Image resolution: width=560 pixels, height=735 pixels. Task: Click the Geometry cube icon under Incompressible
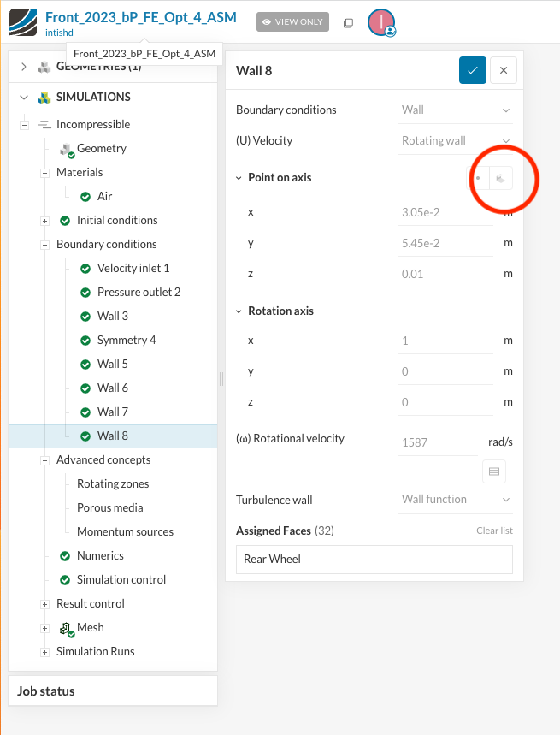[x=66, y=149]
